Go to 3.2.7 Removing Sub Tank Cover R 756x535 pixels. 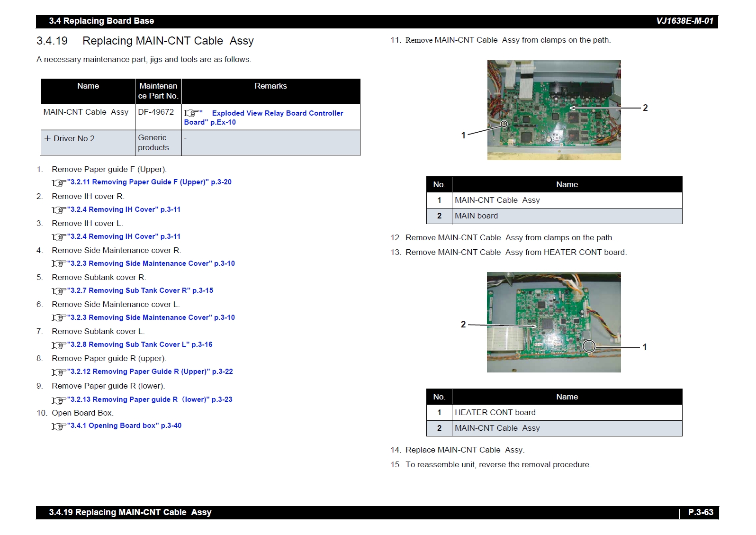point(140,290)
